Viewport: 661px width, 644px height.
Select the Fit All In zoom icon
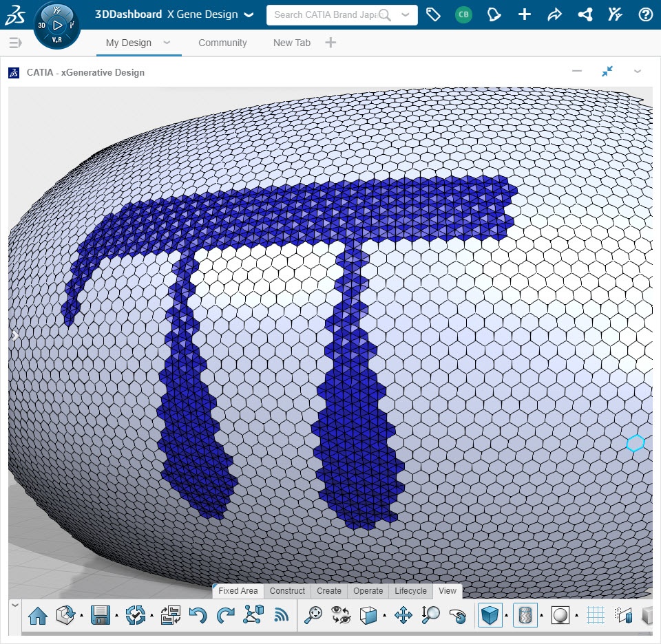click(x=313, y=615)
